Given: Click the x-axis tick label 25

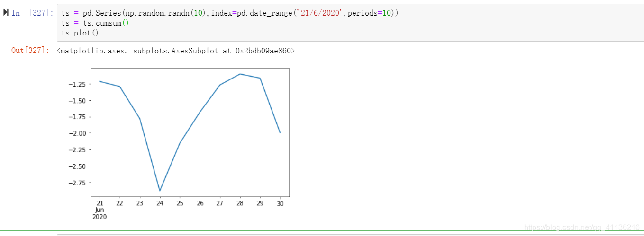Looking at the screenshot, I should click(x=180, y=203).
